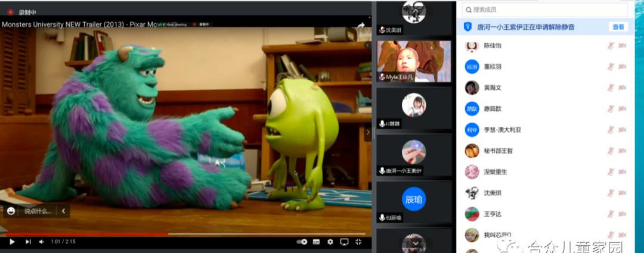Click 秘书部王哲's muted mic icon

[x=611, y=151]
